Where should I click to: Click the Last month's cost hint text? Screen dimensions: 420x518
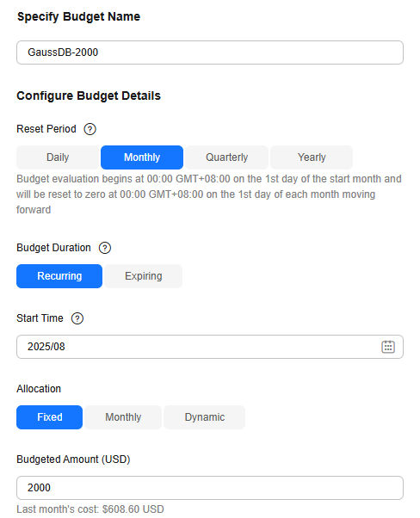click(90, 509)
